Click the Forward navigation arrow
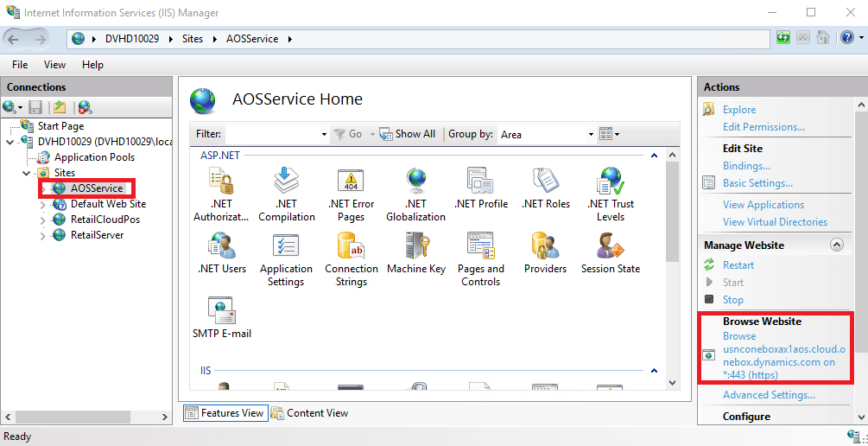 point(40,39)
